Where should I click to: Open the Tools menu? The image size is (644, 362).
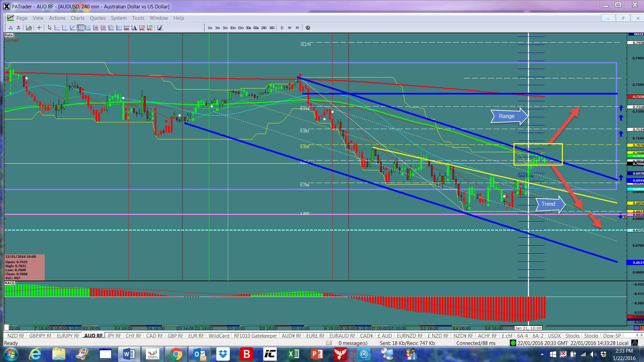(x=138, y=18)
